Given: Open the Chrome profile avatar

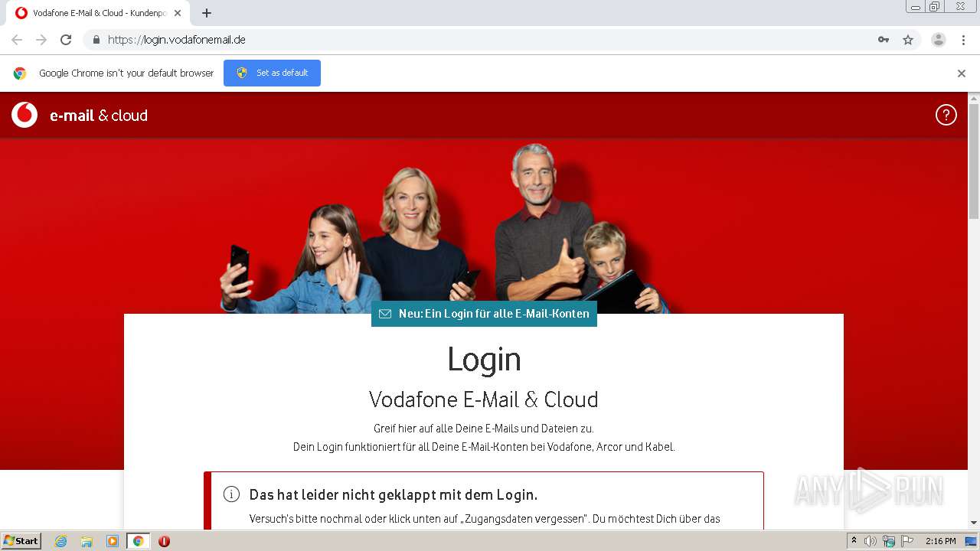Looking at the screenshot, I should (x=939, y=40).
